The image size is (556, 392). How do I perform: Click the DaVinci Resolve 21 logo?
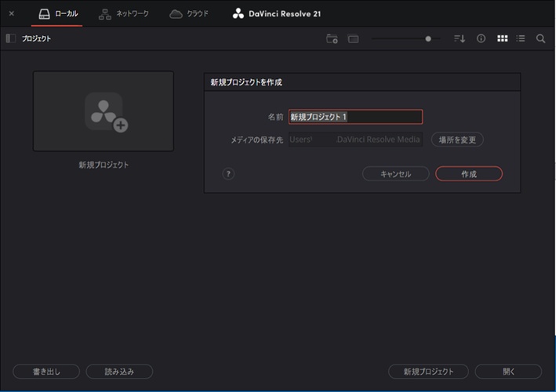pos(277,14)
